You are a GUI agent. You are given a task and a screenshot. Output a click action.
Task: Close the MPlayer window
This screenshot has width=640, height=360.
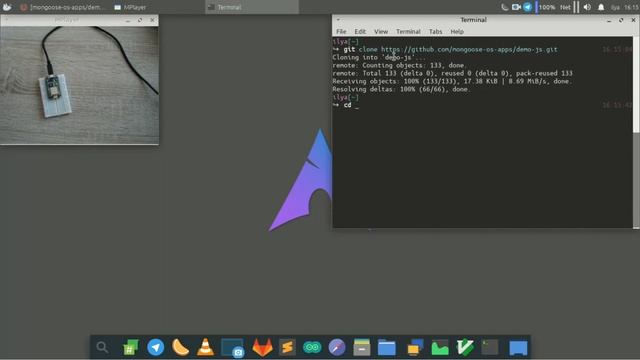(152, 20)
